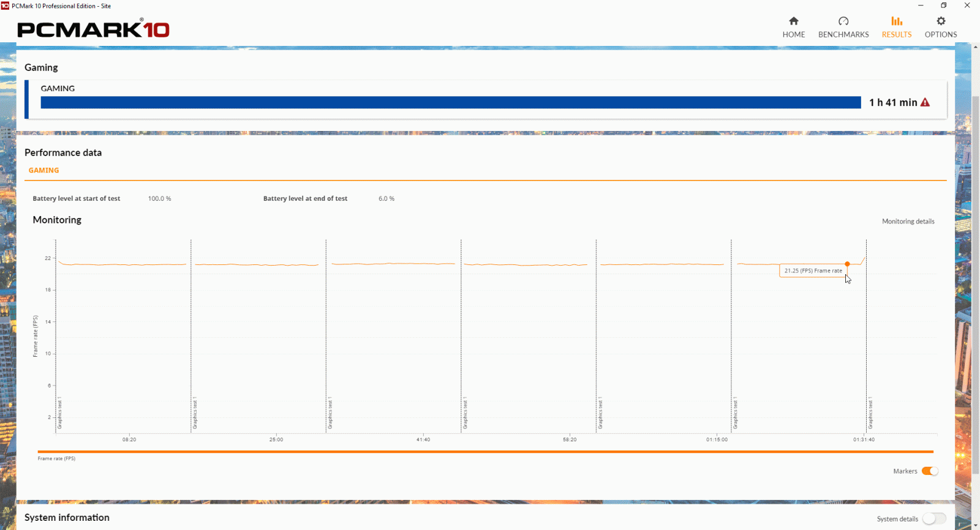
Task: Click the 01:31:40 time axis label
Action: coord(864,439)
